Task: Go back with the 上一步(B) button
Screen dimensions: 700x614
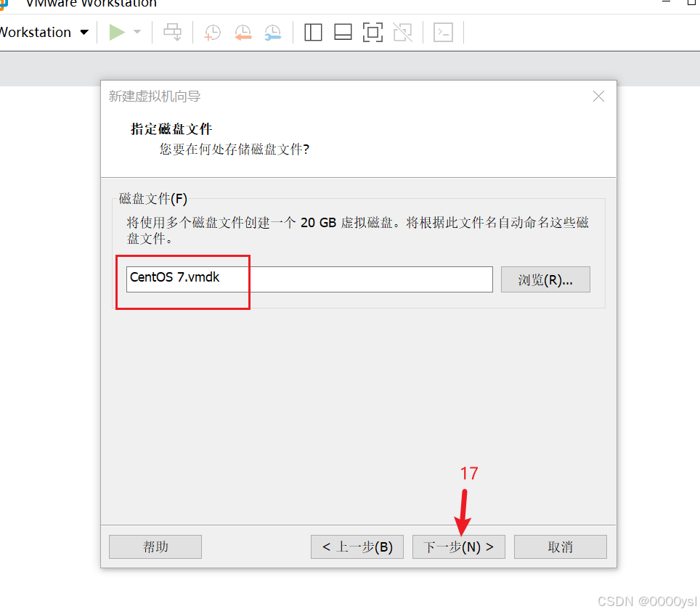Action: tap(357, 547)
